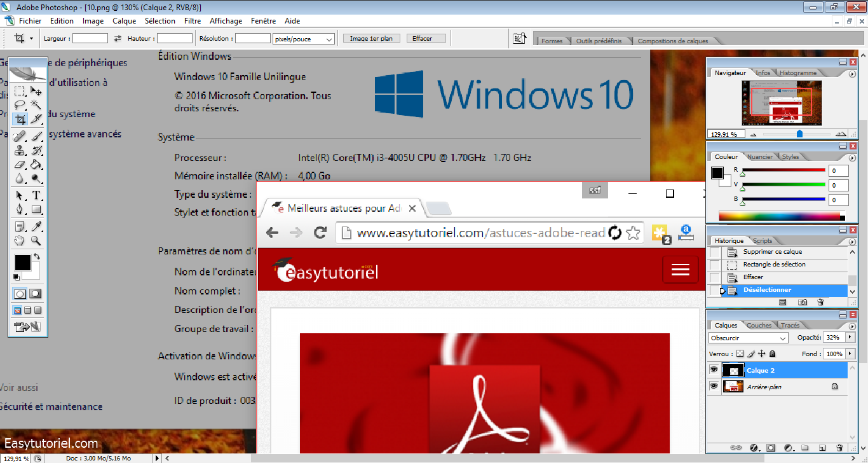Click Effacer button in options bar
The height and width of the screenshot is (463, 868).
tap(426, 38)
